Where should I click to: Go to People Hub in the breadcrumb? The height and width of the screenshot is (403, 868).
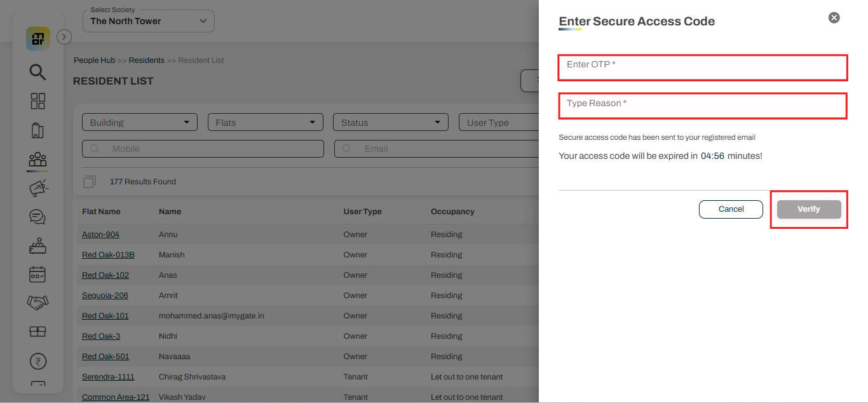click(95, 60)
